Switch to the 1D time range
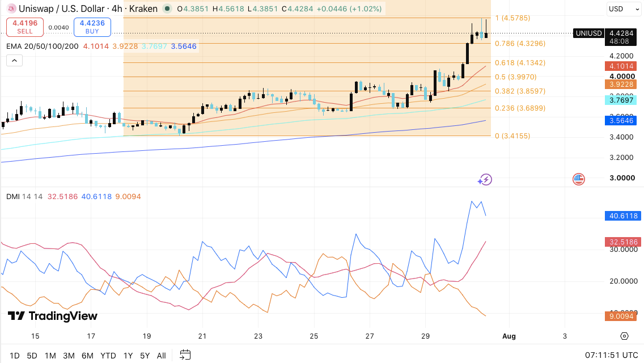Screen dimensions: 644x363 (14, 356)
